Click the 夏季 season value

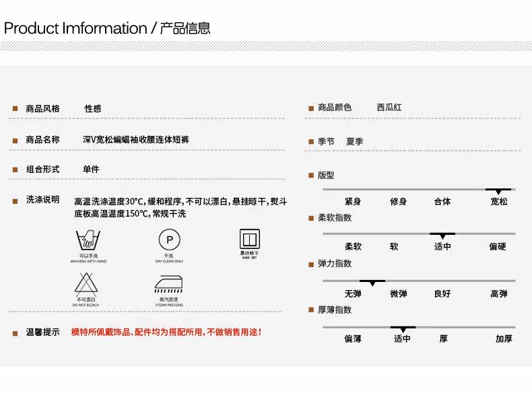[354, 141]
